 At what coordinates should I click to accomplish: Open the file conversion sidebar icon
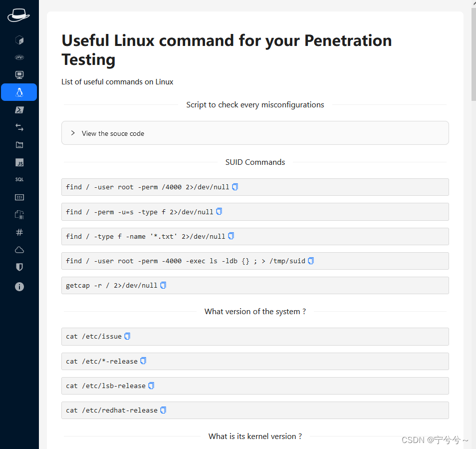point(19,215)
